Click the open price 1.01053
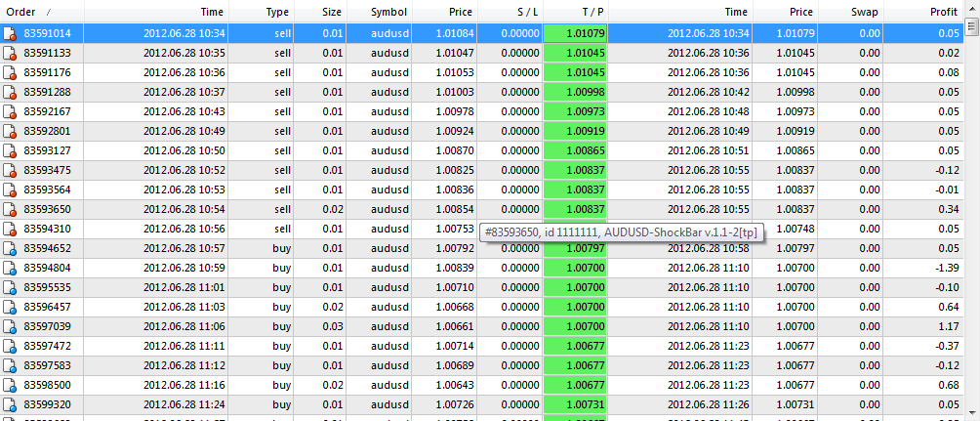The width and height of the screenshot is (980, 421). point(455,73)
